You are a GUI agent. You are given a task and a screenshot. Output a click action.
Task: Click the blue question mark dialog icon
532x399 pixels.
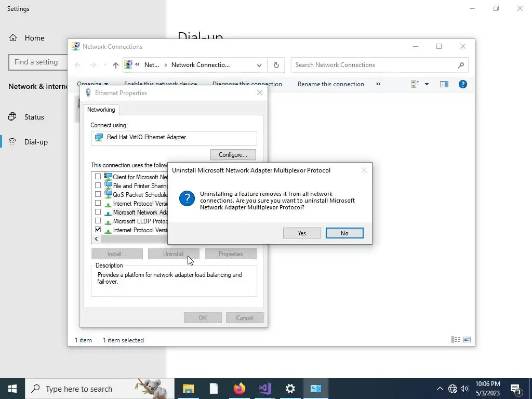[x=187, y=198]
